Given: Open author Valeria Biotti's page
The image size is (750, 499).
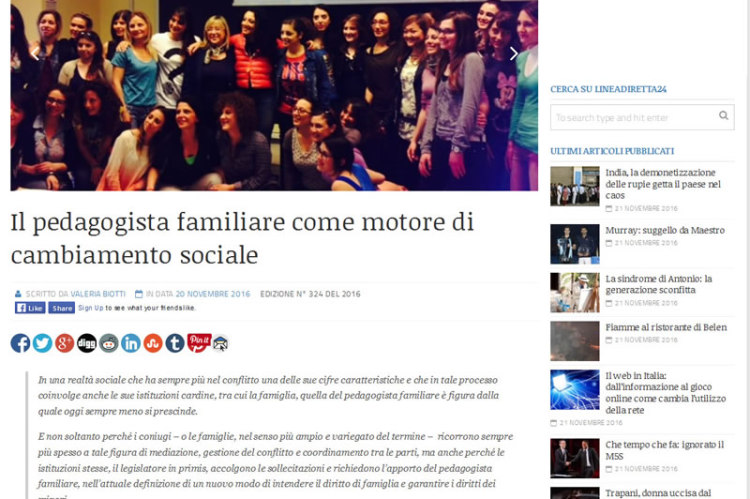Looking at the screenshot, I should pos(98,294).
